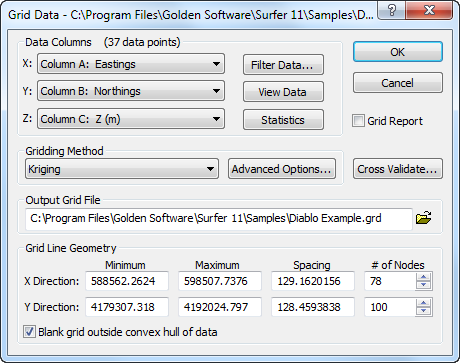Viewport: 460px width, 363px height.
Task: Click the 'X Direction:' row label
Action: pyautogui.click(x=52, y=281)
